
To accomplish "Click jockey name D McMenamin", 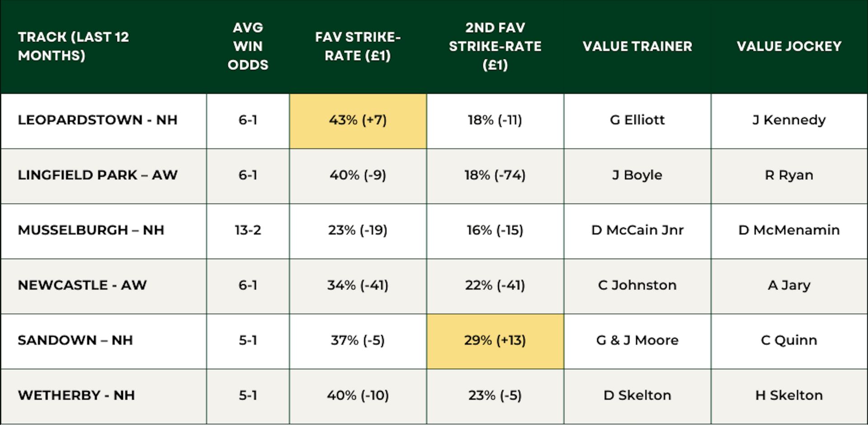I will [789, 230].
